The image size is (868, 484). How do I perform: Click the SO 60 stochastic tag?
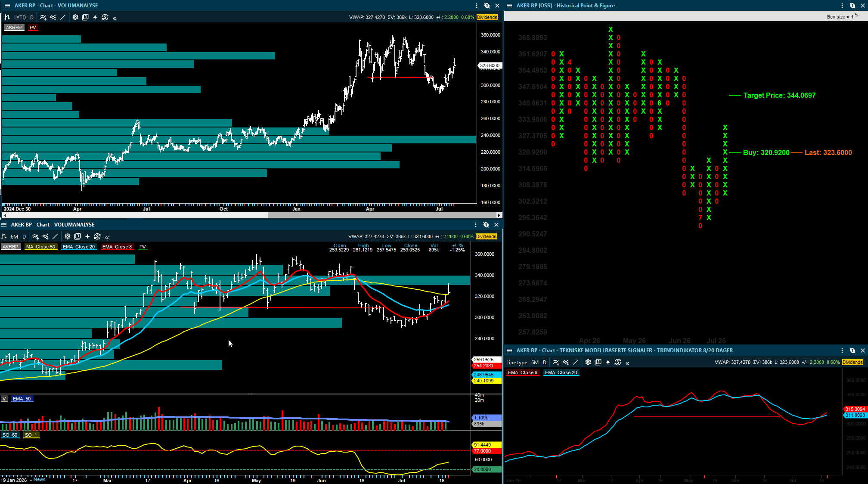10,435
